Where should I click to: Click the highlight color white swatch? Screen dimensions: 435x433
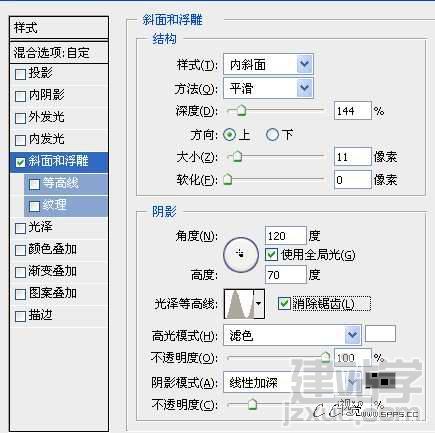tap(380, 333)
